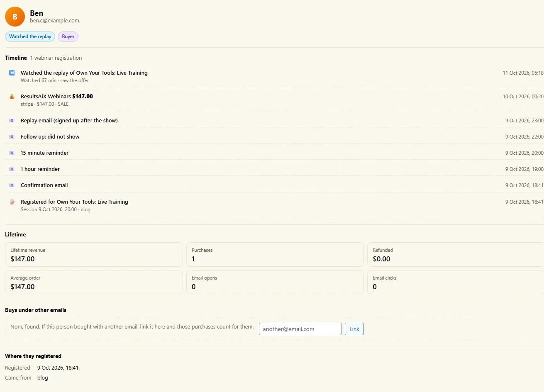Select the ben.c@example.com email text
Screen dimensions: 544x392
(54, 21)
